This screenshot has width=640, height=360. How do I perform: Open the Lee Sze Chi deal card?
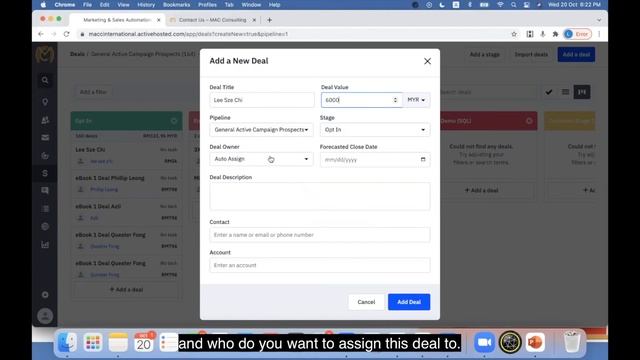[127, 156]
